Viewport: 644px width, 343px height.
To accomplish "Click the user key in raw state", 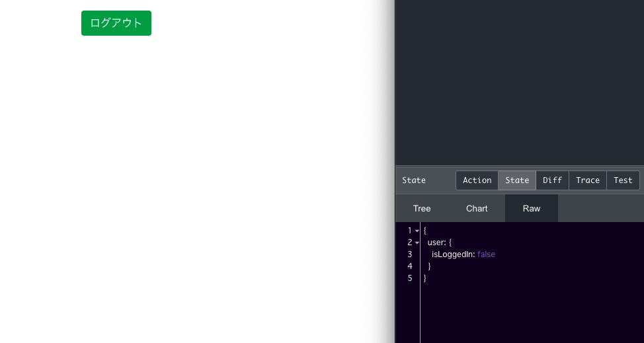I will pos(436,243).
